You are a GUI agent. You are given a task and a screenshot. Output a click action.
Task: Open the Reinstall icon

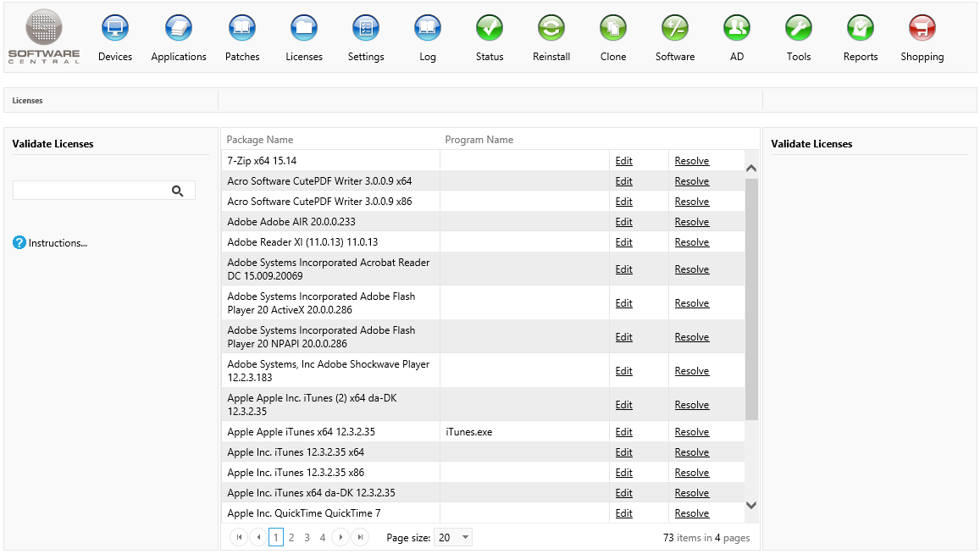551,29
